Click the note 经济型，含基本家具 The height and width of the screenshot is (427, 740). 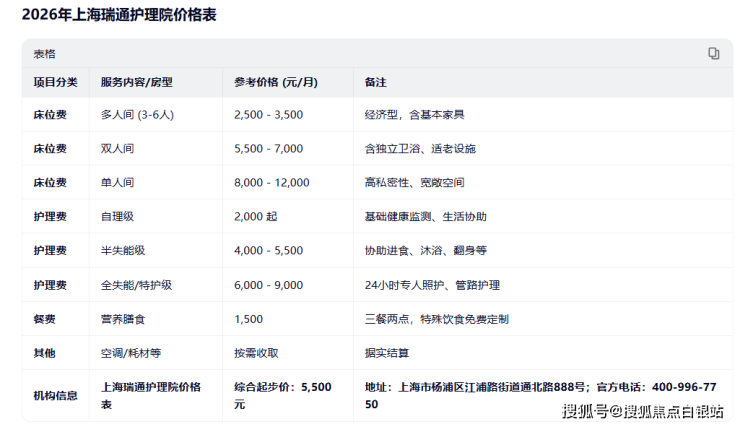click(x=414, y=115)
